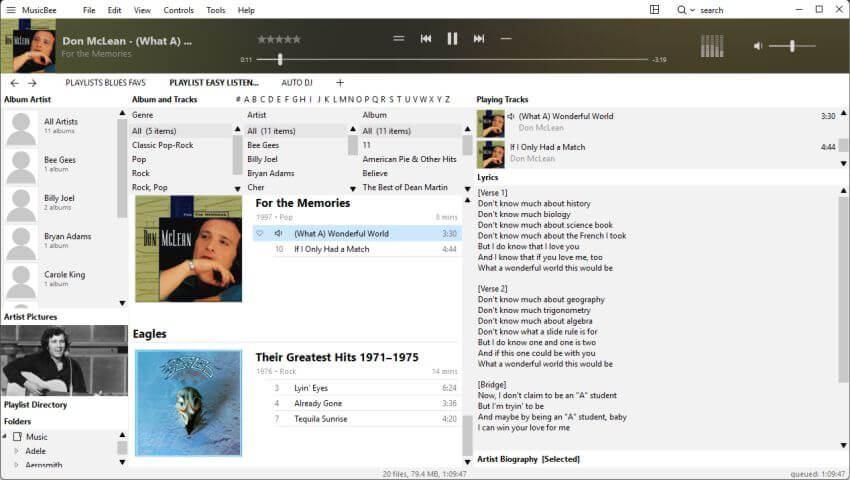Open the search dropdown magnifier
The height and width of the screenshot is (480, 850).
pyautogui.click(x=684, y=10)
